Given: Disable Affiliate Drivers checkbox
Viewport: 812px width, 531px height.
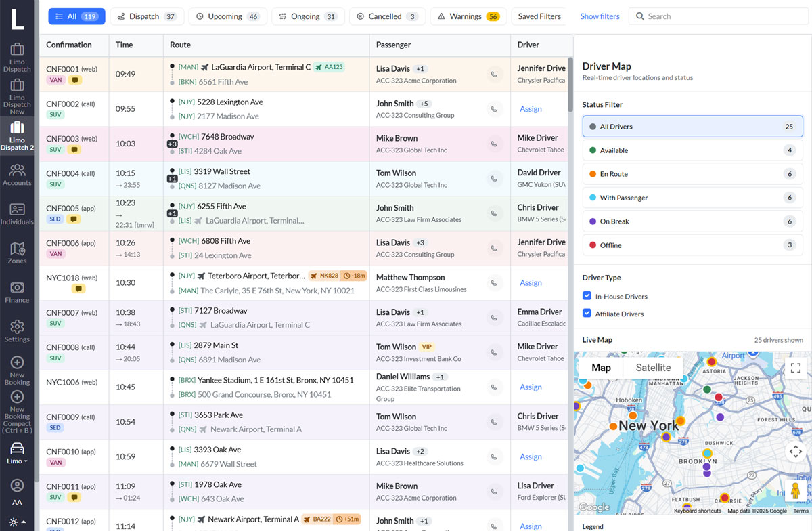Looking at the screenshot, I should 586,314.
